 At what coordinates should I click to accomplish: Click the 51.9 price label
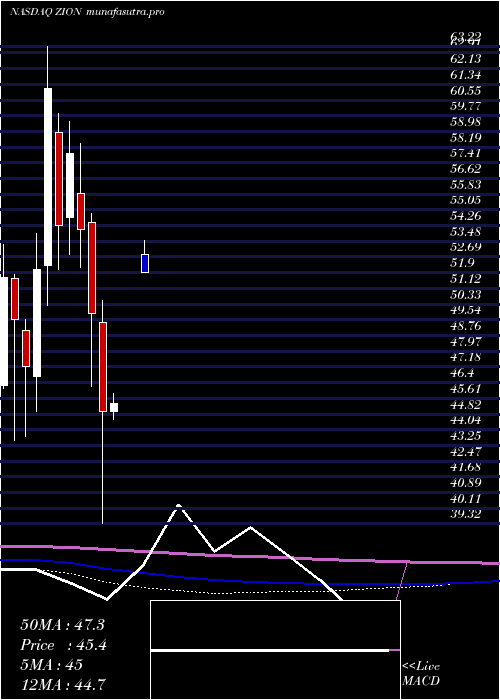point(462,263)
